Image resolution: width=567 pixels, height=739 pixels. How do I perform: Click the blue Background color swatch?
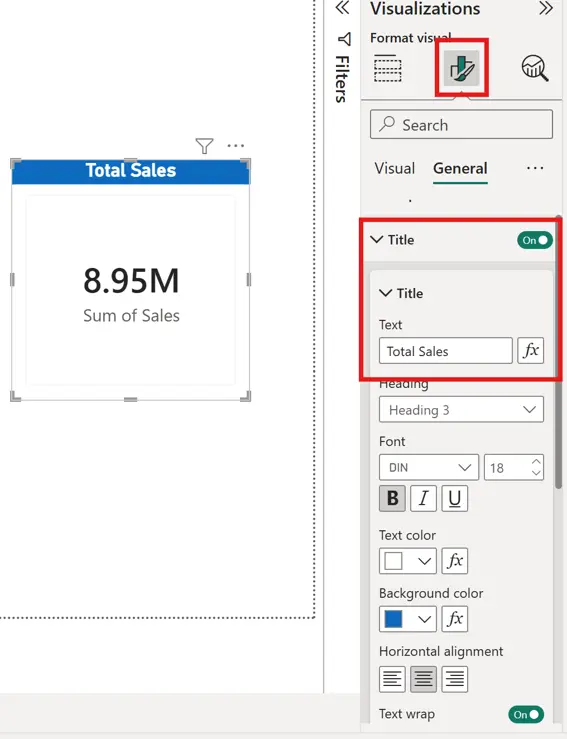pyautogui.click(x=394, y=619)
